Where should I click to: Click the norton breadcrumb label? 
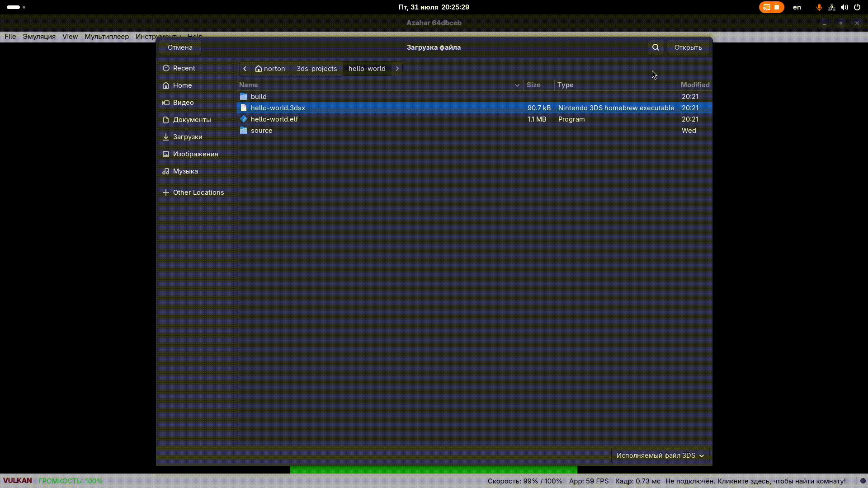point(274,69)
